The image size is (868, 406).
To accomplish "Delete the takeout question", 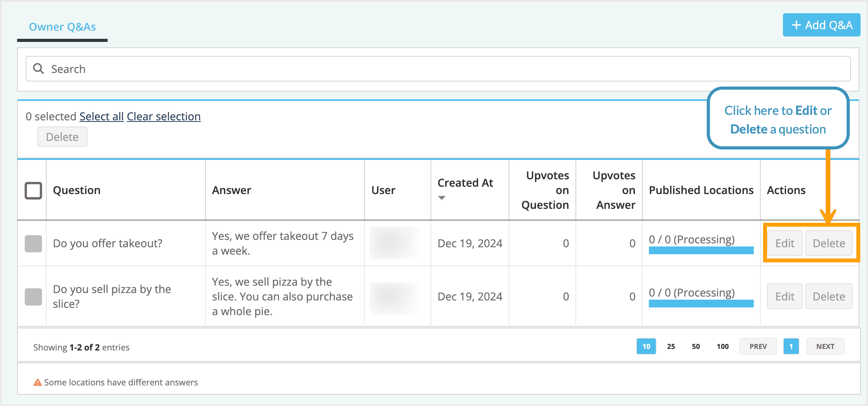I will [x=829, y=243].
